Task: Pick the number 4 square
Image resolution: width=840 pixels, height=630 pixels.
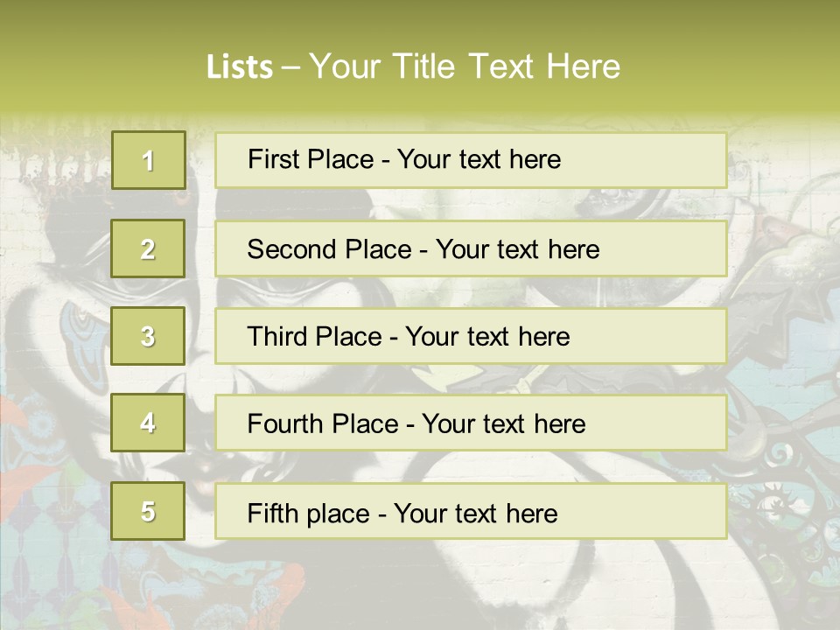Action: (x=148, y=423)
